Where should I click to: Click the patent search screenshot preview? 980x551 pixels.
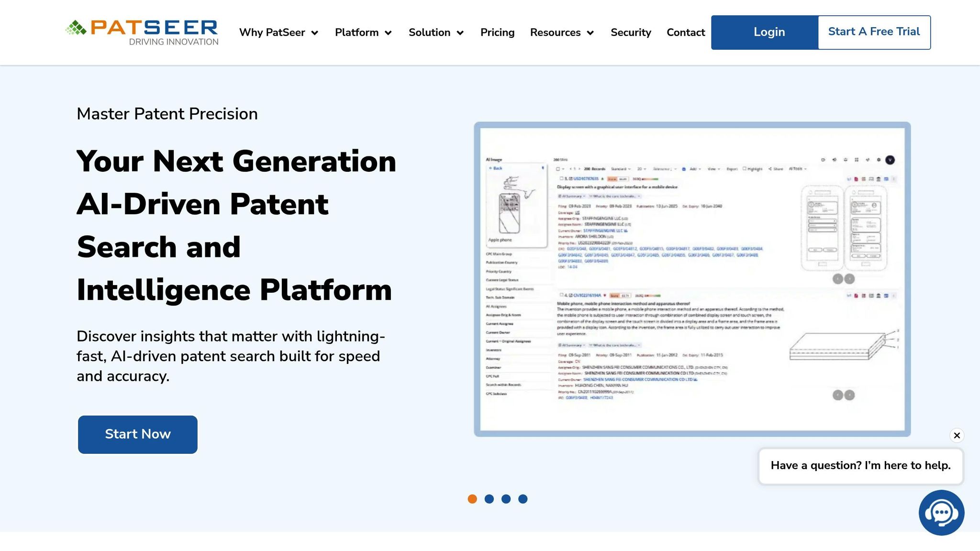pos(692,279)
